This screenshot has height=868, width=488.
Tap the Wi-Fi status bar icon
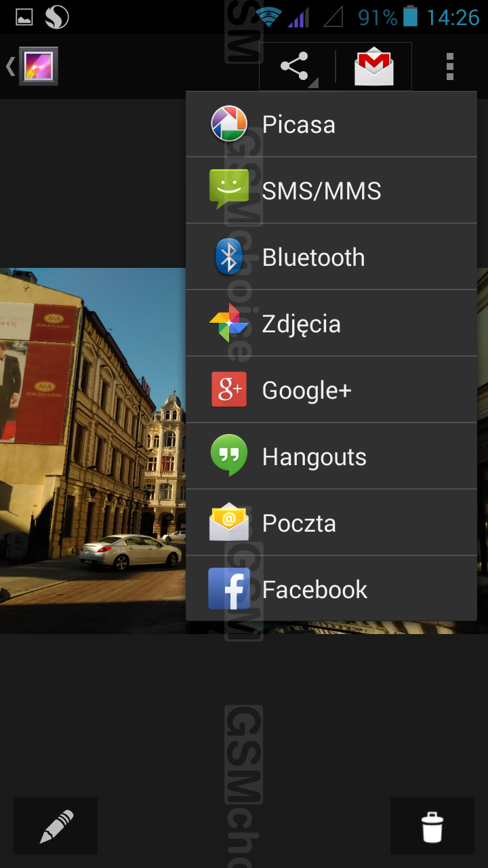(x=269, y=17)
